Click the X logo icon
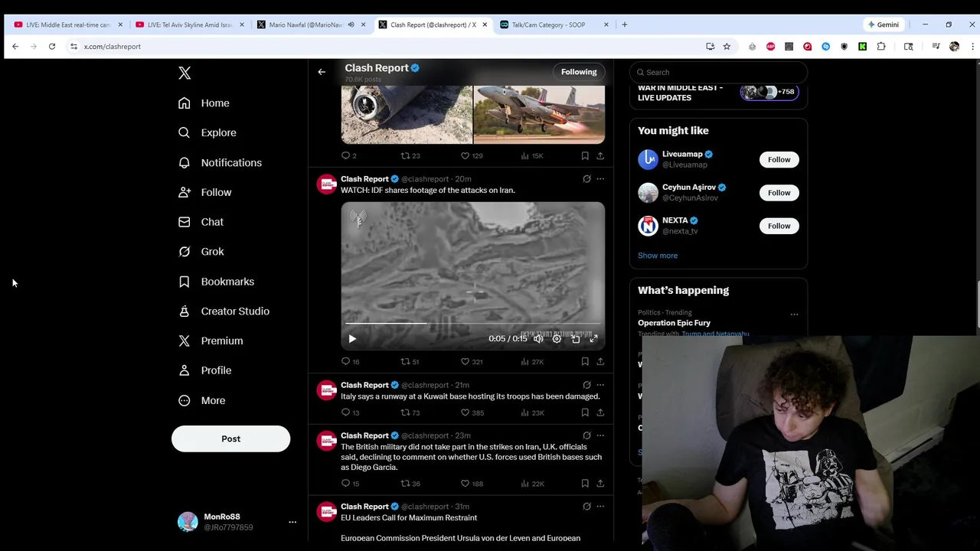 pyautogui.click(x=185, y=73)
